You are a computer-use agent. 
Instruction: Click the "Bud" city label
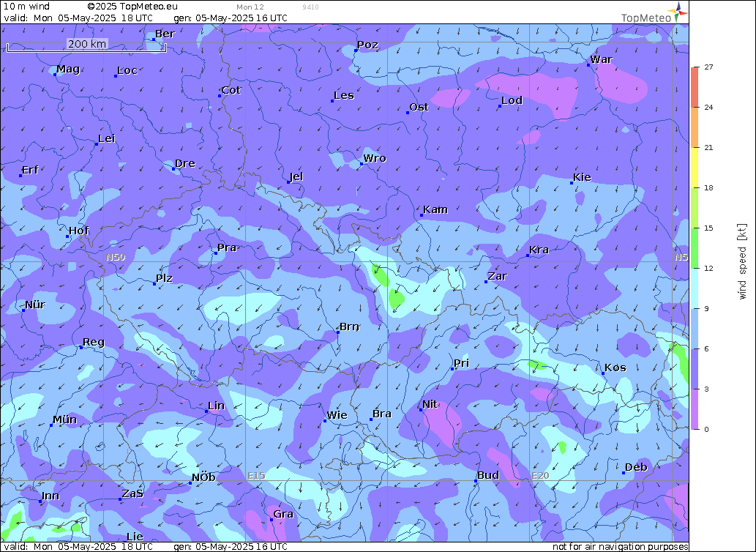pyautogui.click(x=488, y=475)
